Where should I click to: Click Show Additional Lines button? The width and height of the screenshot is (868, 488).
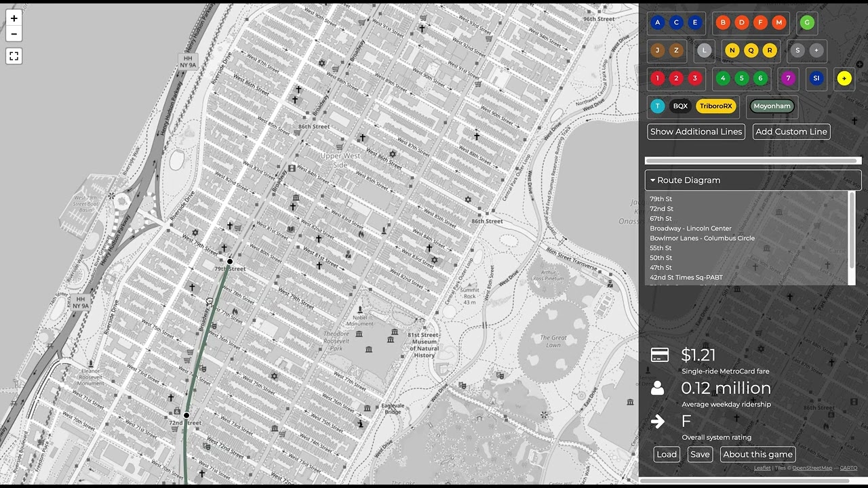(696, 131)
